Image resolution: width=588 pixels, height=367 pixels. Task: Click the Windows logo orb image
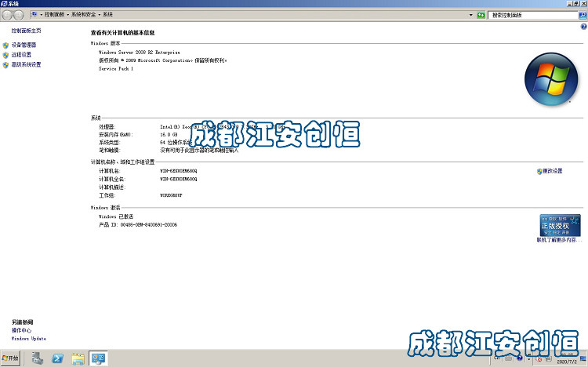[x=551, y=78]
